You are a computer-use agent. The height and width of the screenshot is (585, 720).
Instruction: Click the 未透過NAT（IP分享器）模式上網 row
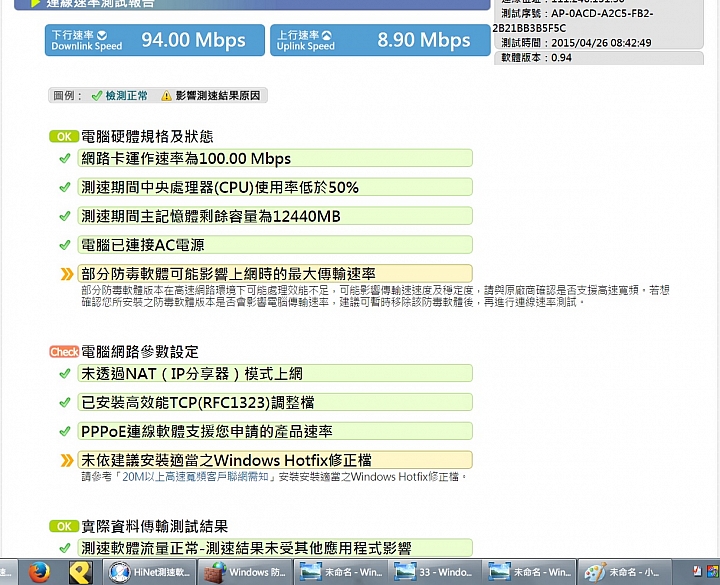pos(275,373)
